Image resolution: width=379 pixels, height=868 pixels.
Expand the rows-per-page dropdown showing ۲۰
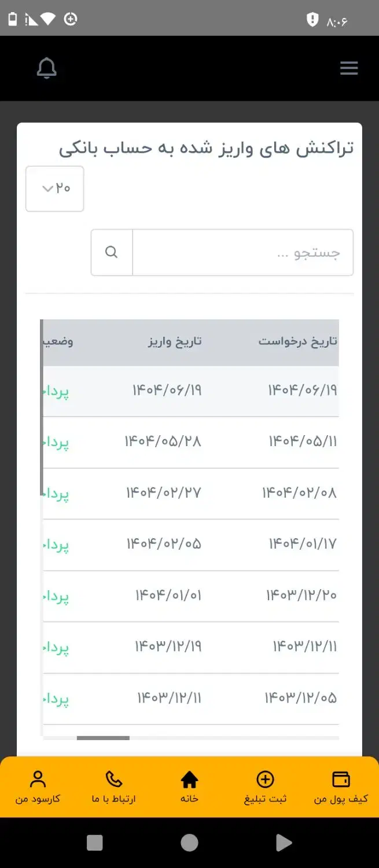click(55, 189)
